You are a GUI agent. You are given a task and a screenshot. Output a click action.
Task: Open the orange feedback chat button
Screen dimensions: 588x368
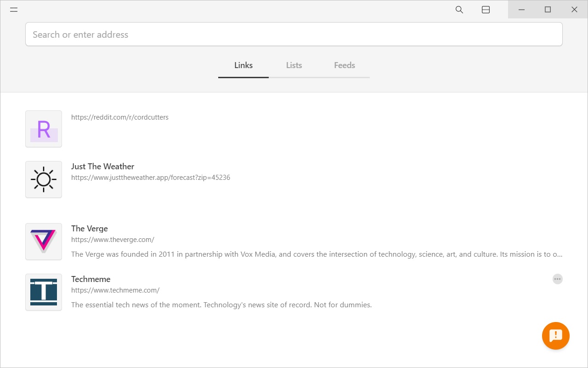(555, 336)
